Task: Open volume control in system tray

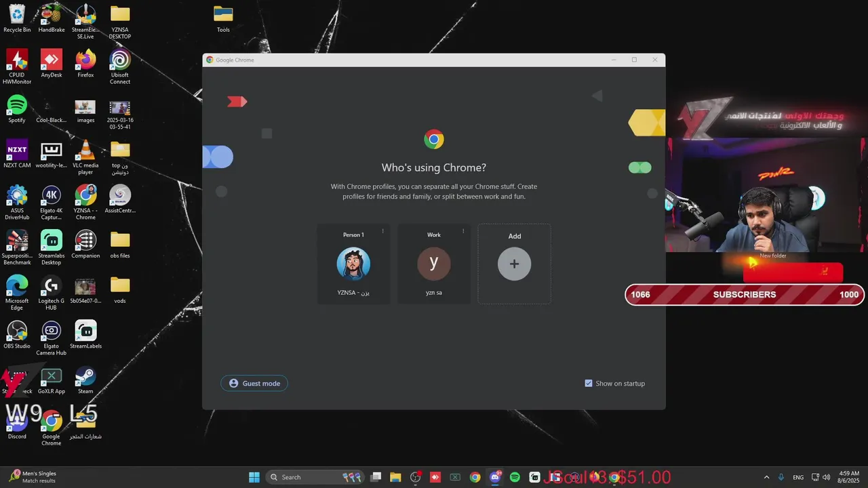Action: (x=826, y=477)
